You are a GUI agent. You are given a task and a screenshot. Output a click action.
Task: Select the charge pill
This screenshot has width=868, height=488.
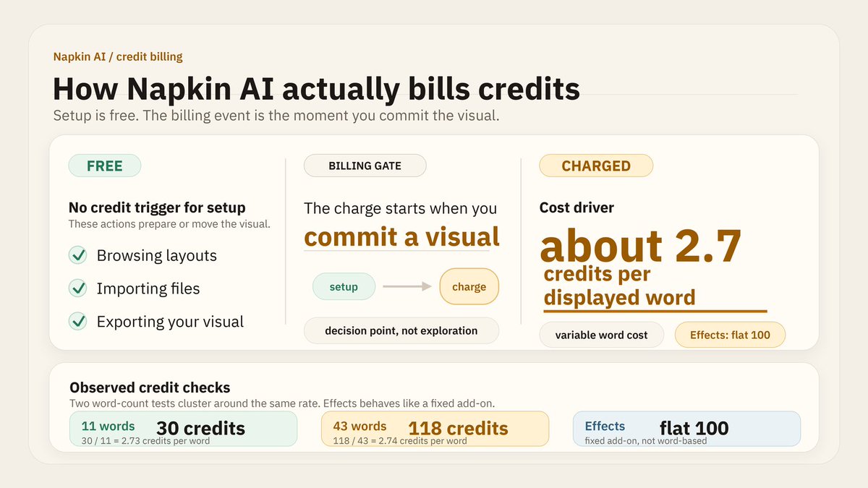point(469,287)
